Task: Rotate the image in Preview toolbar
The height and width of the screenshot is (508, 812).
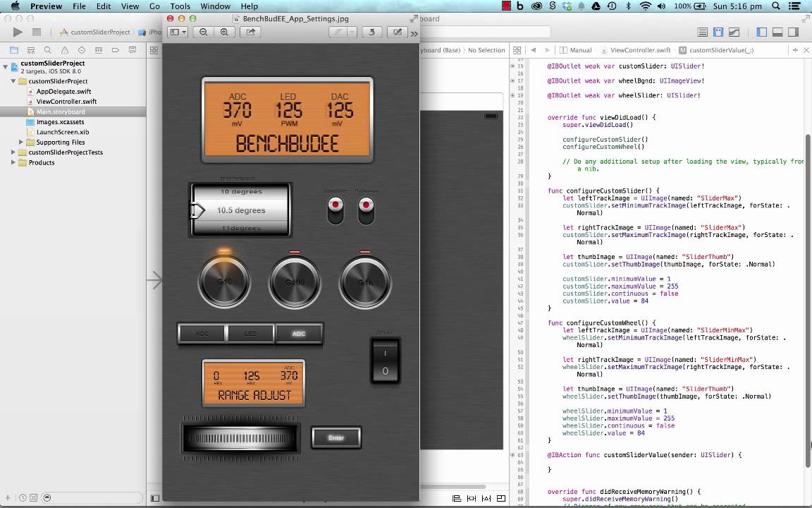Action: point(371,32)
